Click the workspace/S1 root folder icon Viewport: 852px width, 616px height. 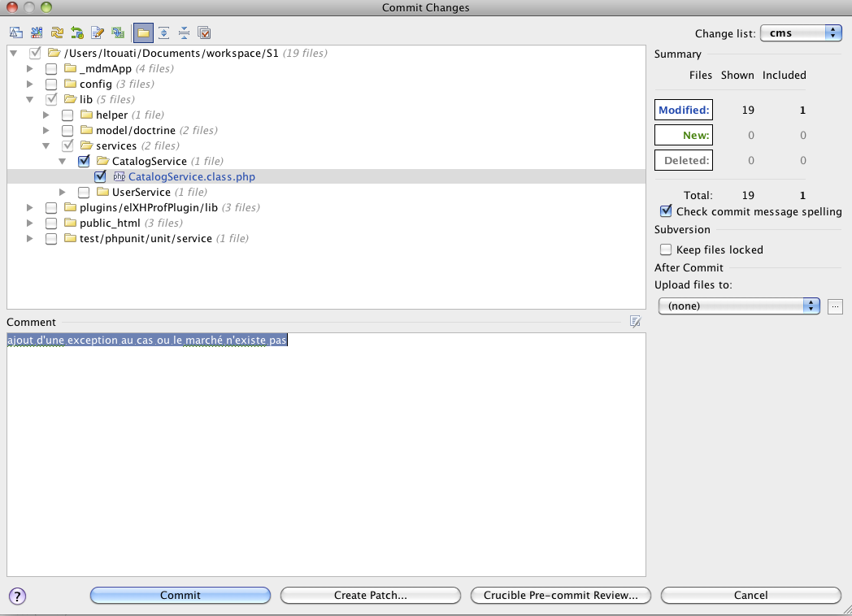54,53
